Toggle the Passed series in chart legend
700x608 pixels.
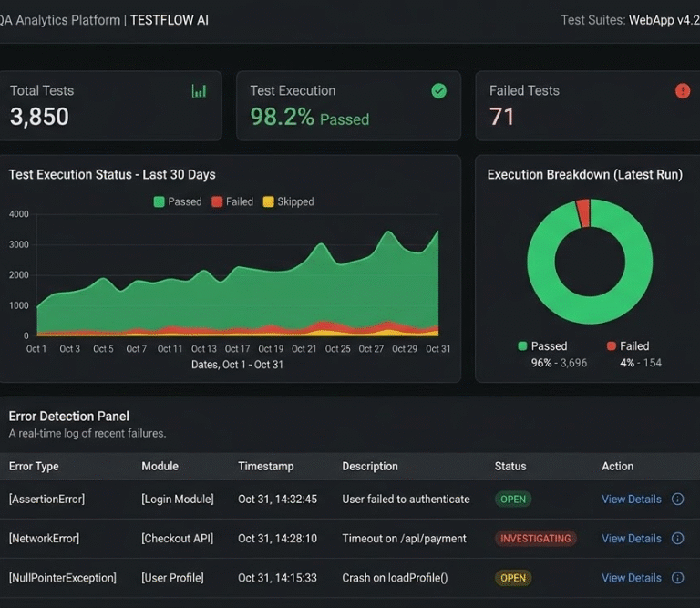(x=178, y=201)
